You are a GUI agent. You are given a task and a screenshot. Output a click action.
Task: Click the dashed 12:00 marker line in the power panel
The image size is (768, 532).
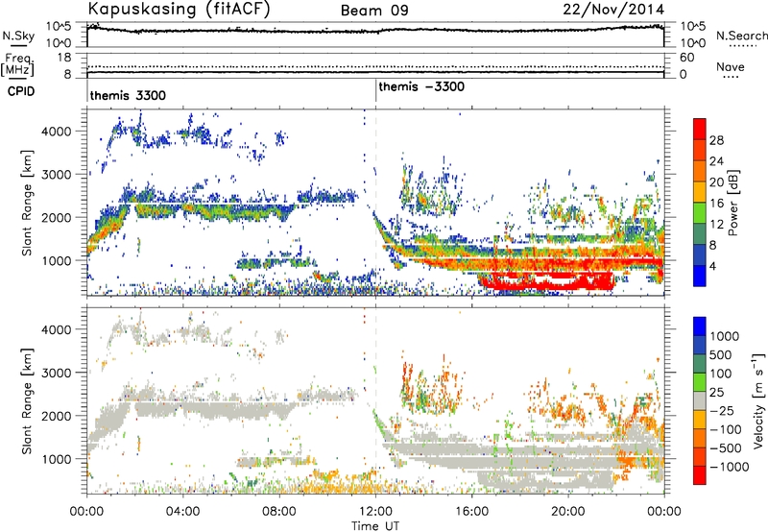[x=375, y=202]
